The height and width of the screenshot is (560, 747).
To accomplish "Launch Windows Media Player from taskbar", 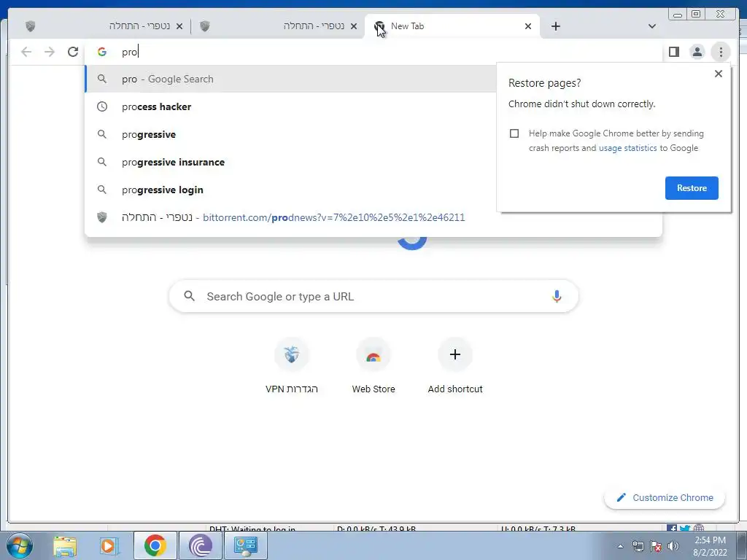I will 109,546.
